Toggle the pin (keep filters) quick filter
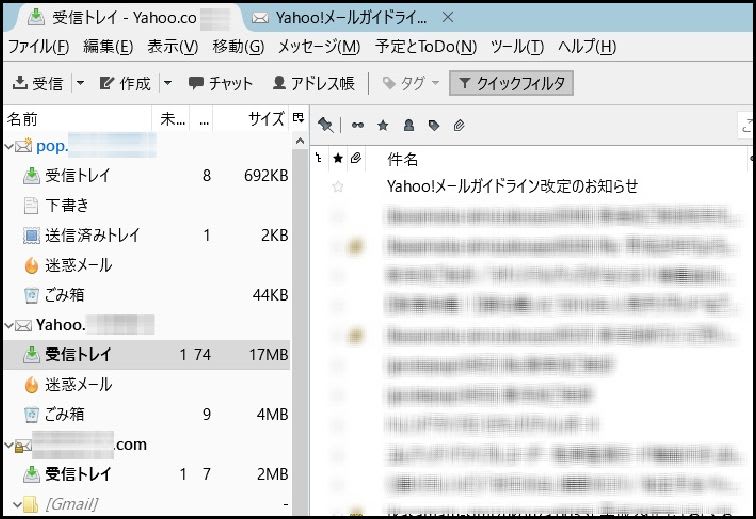Image resolution: width=756 pixels, height=519 pixels. (326, 125)
